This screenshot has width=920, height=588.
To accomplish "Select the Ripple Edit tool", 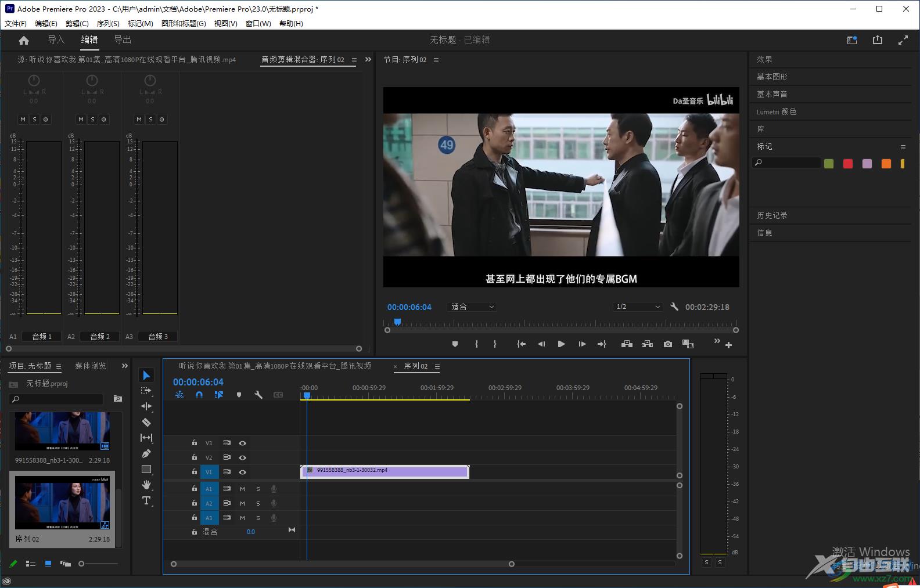I will pyautogui.click(x=146, y=406).
